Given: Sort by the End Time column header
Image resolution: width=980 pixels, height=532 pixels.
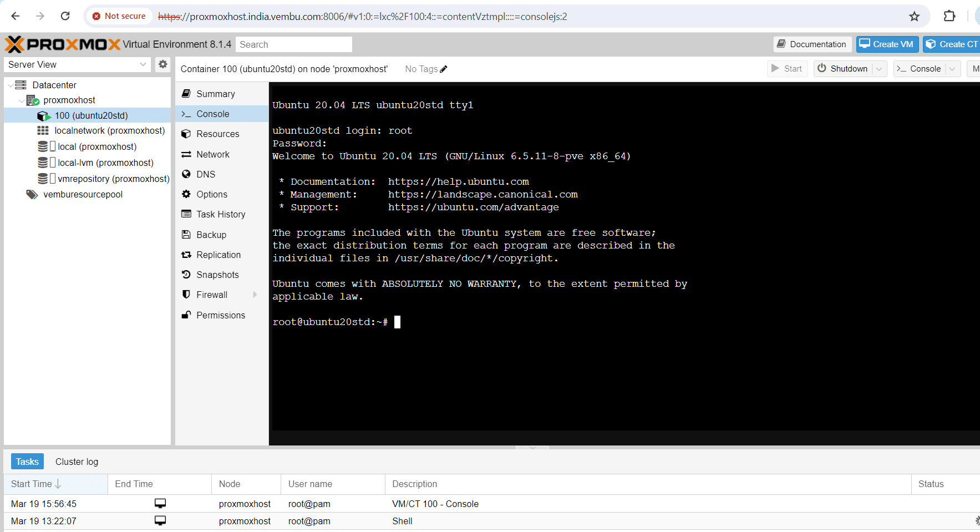Looking at the screenshot, I should [160, 484].
